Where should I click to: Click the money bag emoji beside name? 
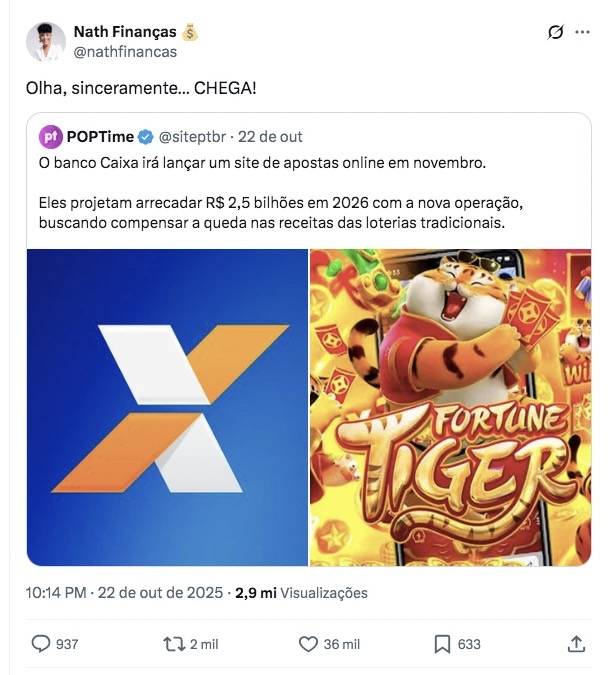[190, 33]
